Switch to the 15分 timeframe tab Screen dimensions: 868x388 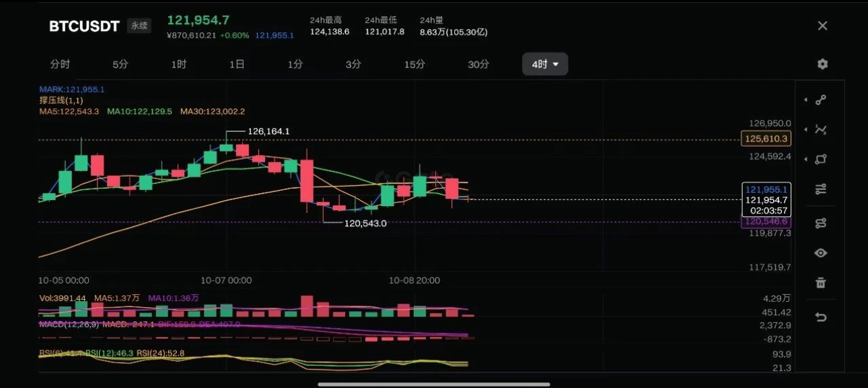click(x=414, y=65)
